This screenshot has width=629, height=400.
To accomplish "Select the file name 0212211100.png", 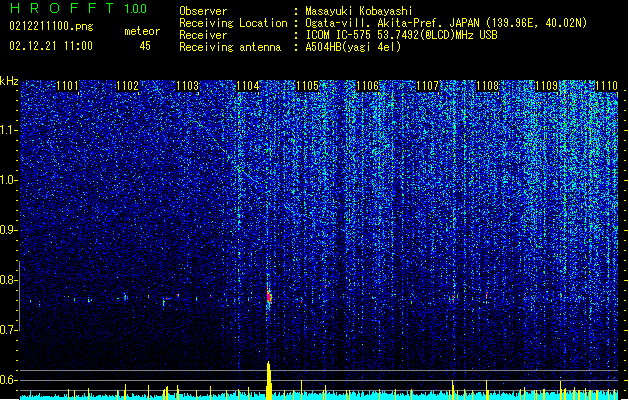I will 51,27.
